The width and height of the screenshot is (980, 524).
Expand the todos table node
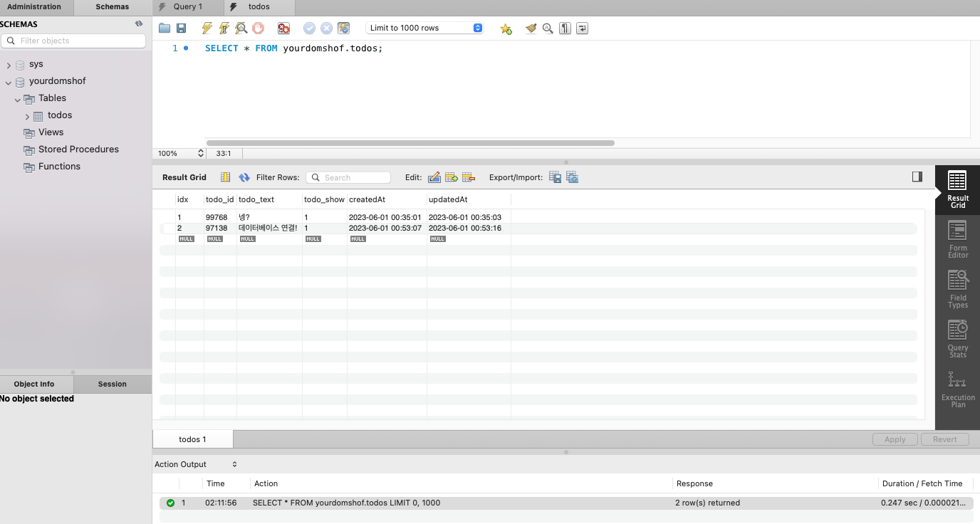27,116
